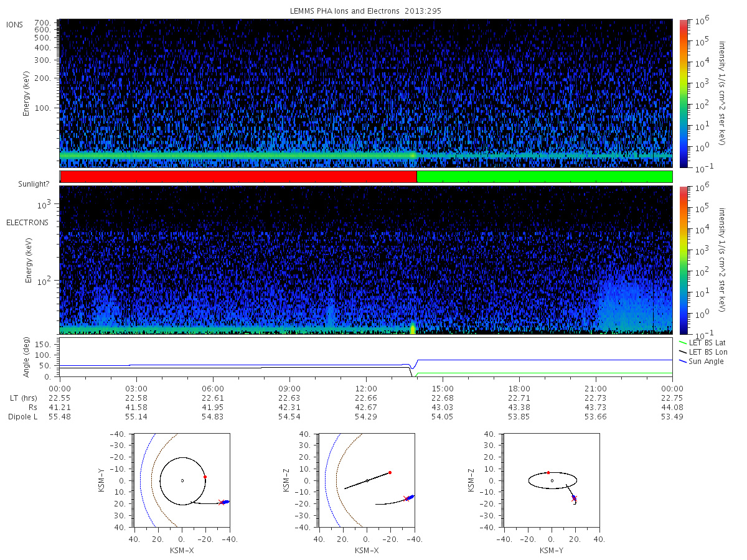Image resolution: width=747 pixels, height=560 pixels.
Task: Click the Dipole L row label
Action: (22, 417)
